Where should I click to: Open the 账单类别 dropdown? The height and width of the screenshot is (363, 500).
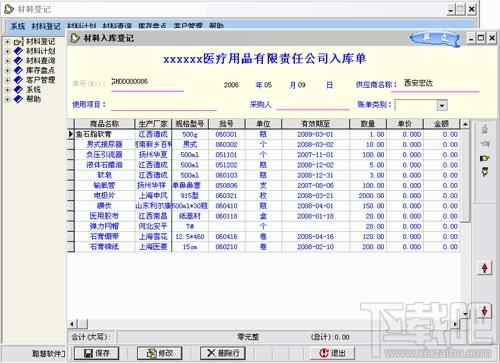click(x=442, y=106)
